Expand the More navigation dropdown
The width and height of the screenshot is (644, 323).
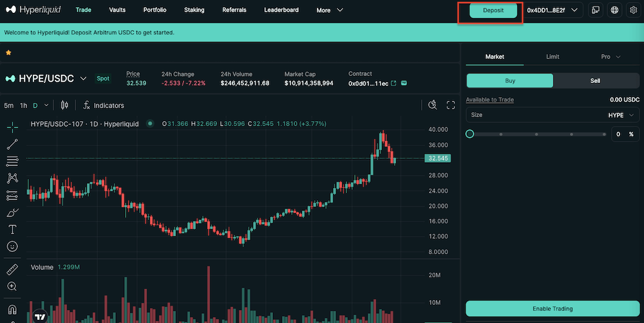pyautogui.click(x=329, y=10)
